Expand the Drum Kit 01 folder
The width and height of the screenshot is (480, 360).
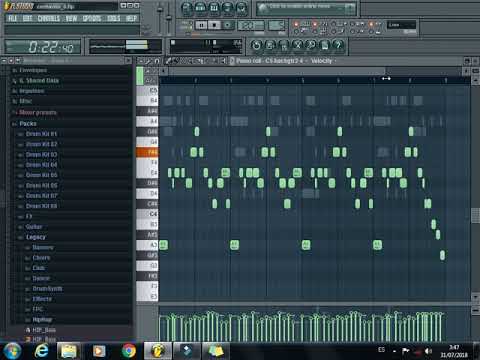[41, 134]
